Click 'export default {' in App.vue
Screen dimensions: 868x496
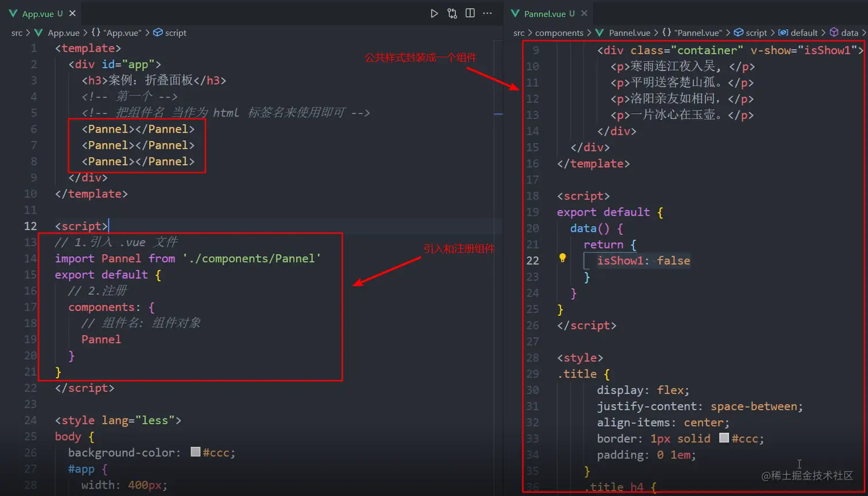108,274
